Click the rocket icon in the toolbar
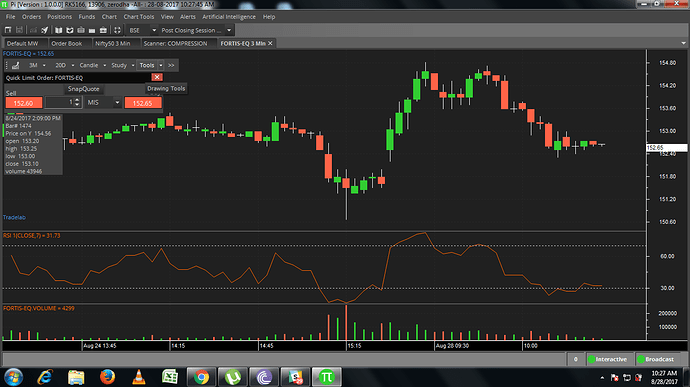This screenshot has width=690, height=387. [44, 30]
